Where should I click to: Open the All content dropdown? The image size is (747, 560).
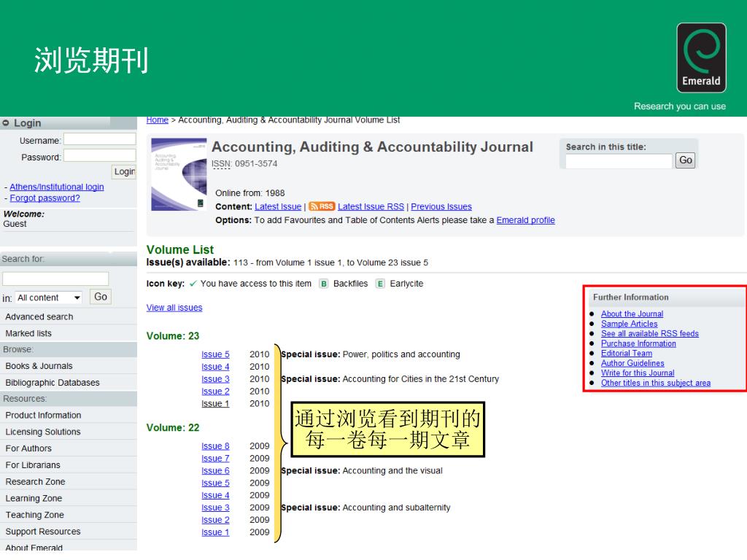tap(49, 297)
